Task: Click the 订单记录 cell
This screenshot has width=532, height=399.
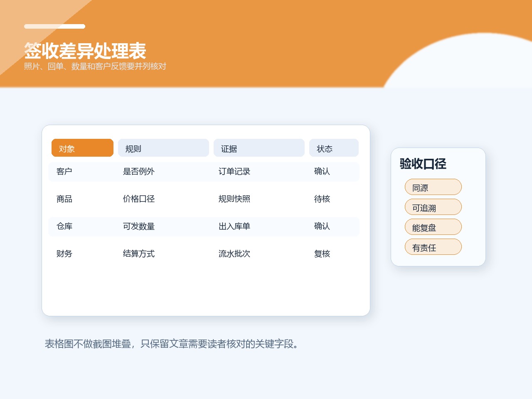Action: coord(234,172)
